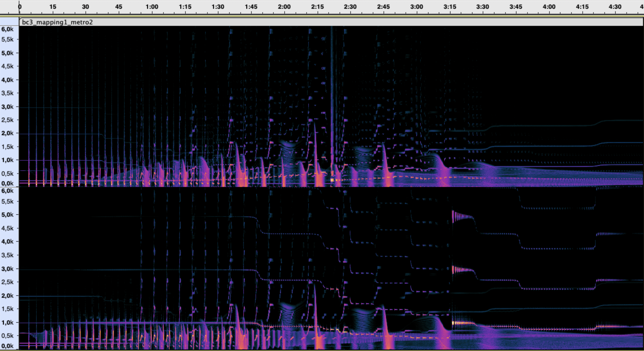This screenshot has height=351, width=644.
Task: Click 1,5k in the lower channel vertical ruler
Action: pyautogui.click(x=8, y=309)
